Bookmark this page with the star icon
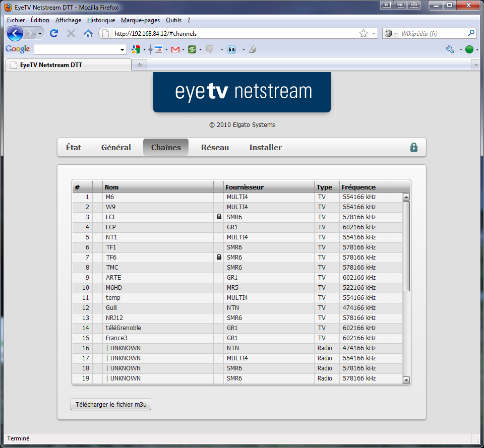Viewport: 484px width, 448px height. point(364,33)
